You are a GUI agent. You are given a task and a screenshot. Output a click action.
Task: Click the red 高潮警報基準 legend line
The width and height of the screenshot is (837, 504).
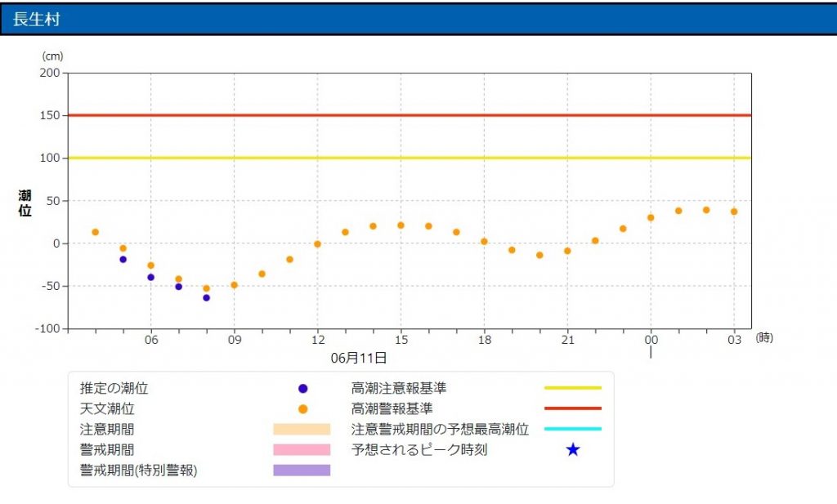click(x=573, y=408)
